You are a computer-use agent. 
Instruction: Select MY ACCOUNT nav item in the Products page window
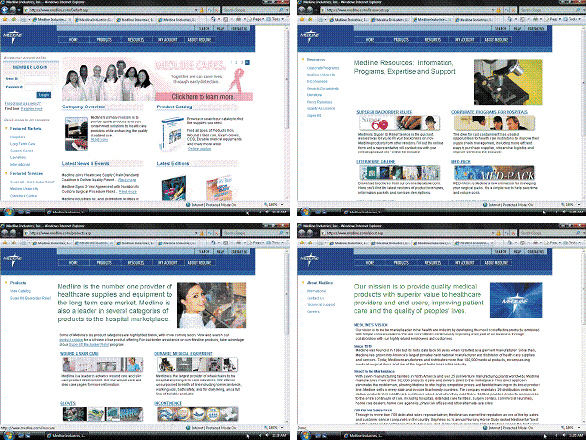(167, 263)
